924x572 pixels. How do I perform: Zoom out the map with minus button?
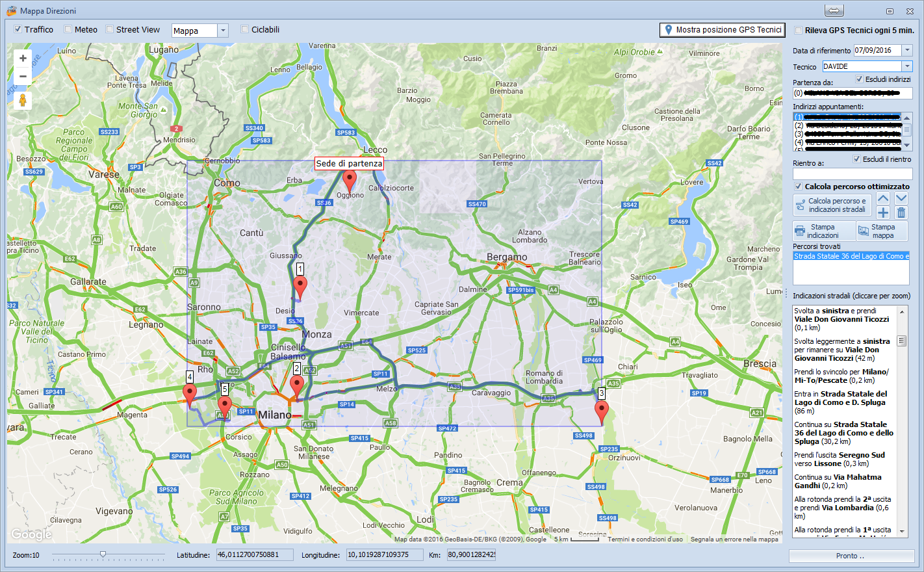point(23,76)
